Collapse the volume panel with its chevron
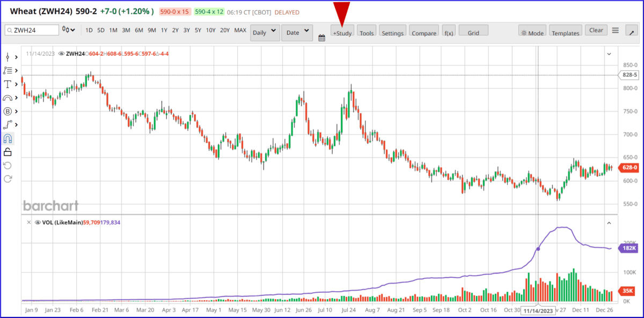The height and width of the screenshot is (318, 644). tap(609, 222)
